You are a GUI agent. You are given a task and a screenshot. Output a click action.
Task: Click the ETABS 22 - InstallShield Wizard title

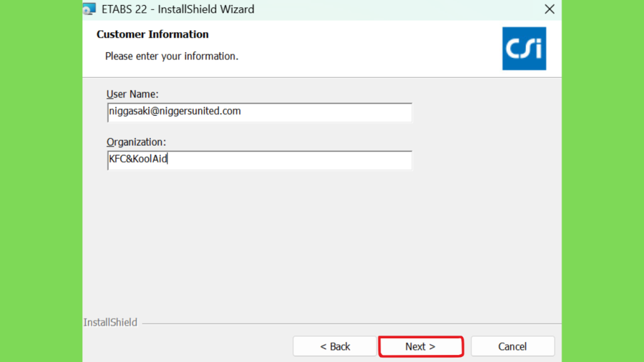[x=178, y=9]
